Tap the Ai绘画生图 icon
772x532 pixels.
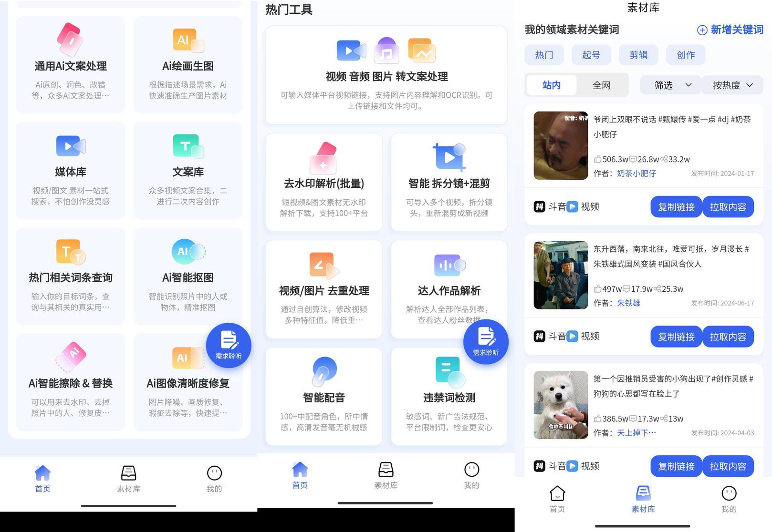(x=188, y=40)
